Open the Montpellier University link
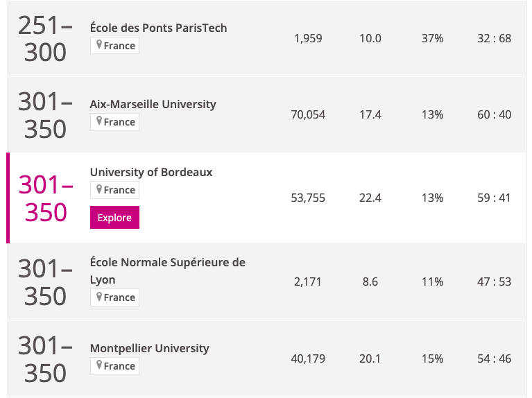 tap(149, 348)
